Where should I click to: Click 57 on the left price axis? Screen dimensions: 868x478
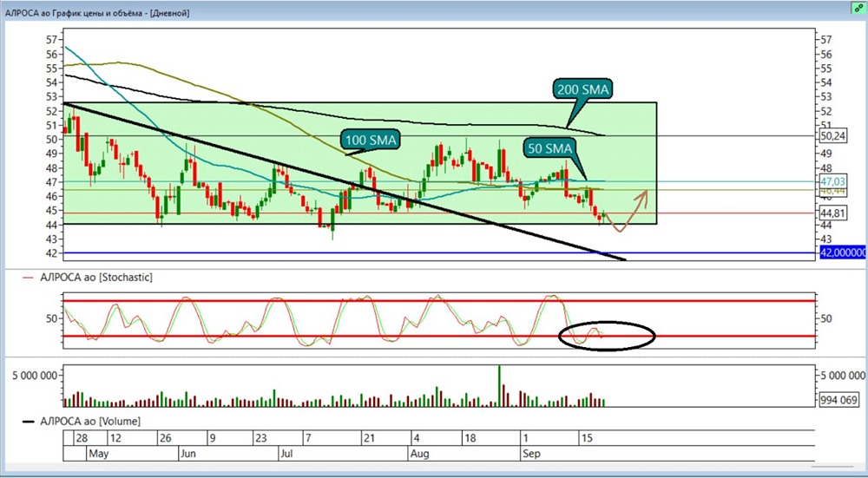[x=52, y=40]
